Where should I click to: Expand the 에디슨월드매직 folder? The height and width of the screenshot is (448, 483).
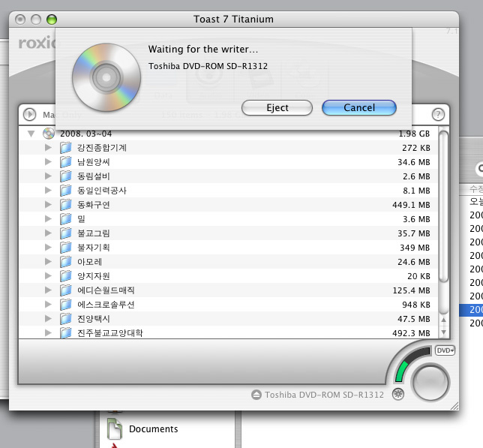click(x=48, y=290)
